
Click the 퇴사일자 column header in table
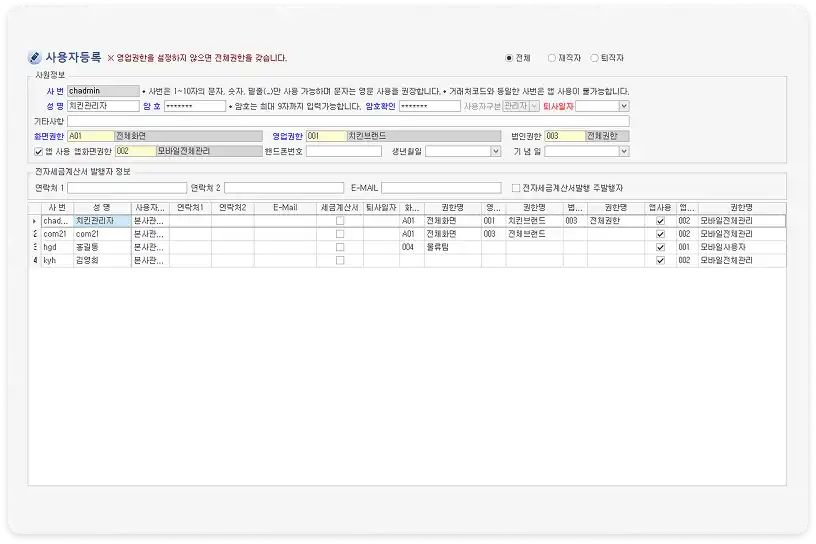pyautogui.click(x=381, y=208)
